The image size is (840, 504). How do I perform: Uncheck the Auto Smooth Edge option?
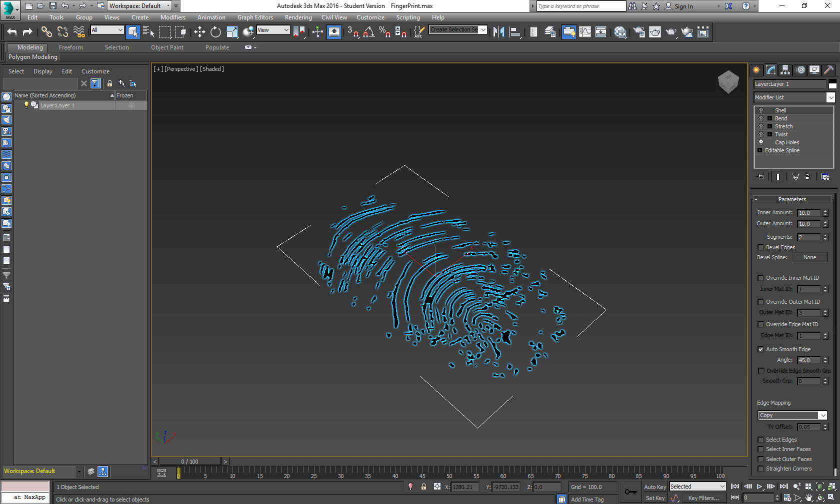(x=761, y=349)
